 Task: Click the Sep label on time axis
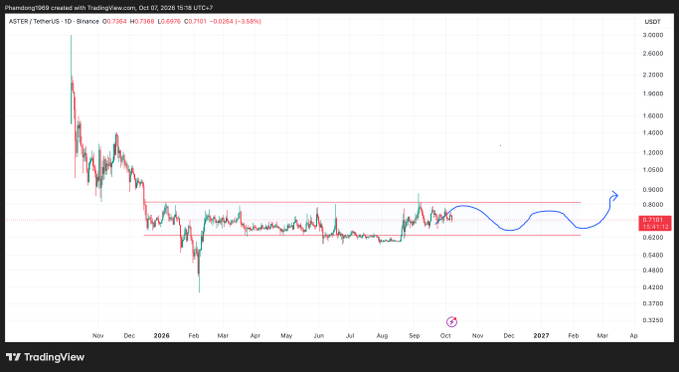(x=414, y=336)
